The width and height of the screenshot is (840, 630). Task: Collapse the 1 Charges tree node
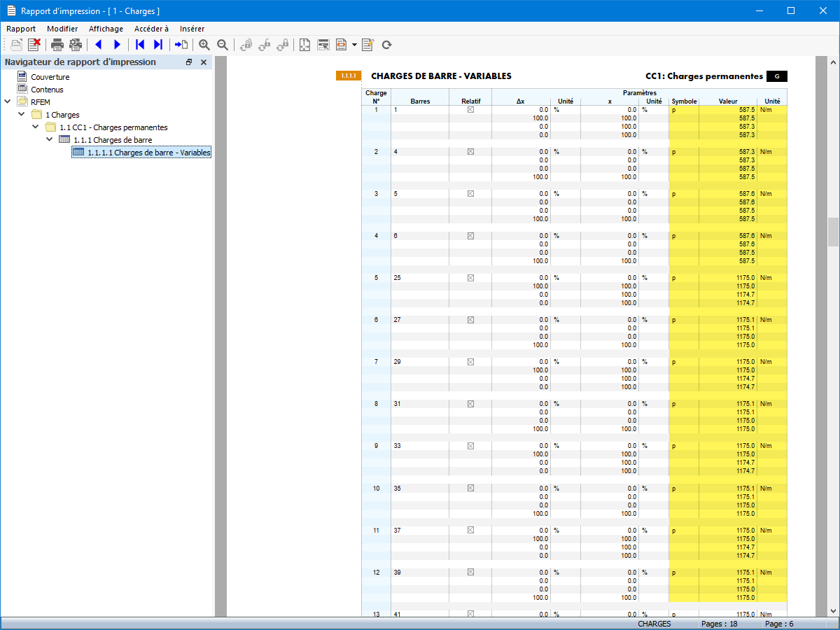tap(22, 114)
